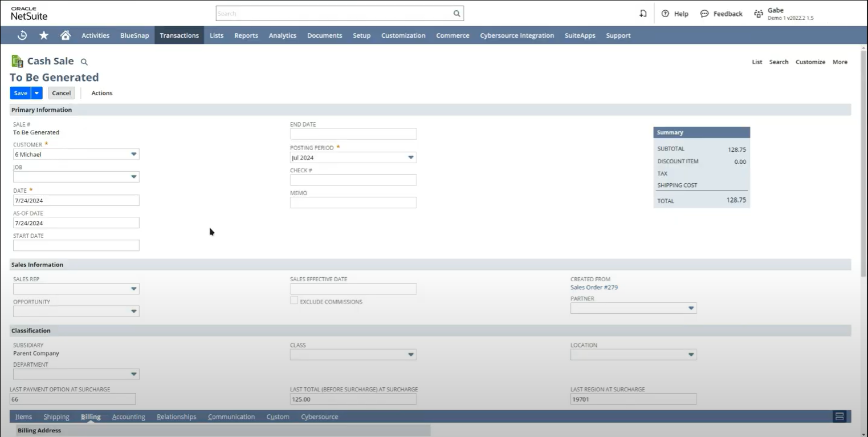
Task: Check the Exclude Commissions checkbox
Action: click(x=294, y=301)
